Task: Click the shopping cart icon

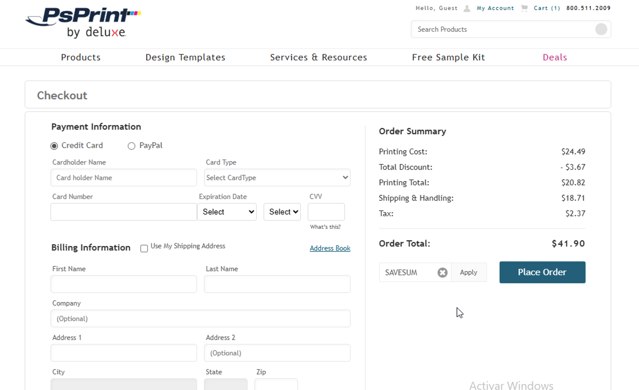Action: tap(524, 8)
